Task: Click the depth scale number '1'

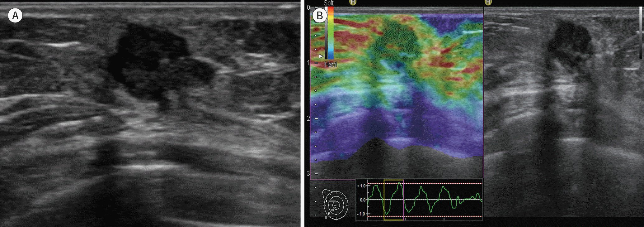Action: tap(308, 63)
